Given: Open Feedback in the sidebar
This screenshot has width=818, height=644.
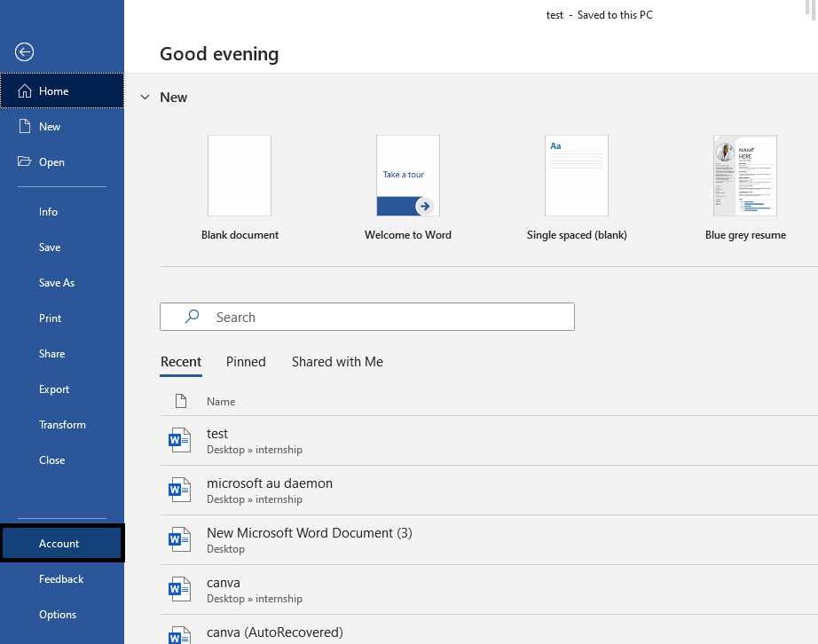Looking at the screenshot, I should [62, 579].
